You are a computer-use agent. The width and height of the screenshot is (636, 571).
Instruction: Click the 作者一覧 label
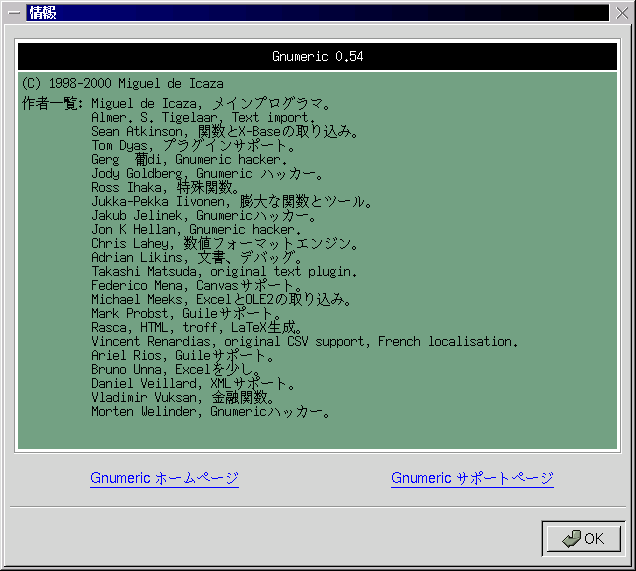pyautogui.click(x=52, y=104)
